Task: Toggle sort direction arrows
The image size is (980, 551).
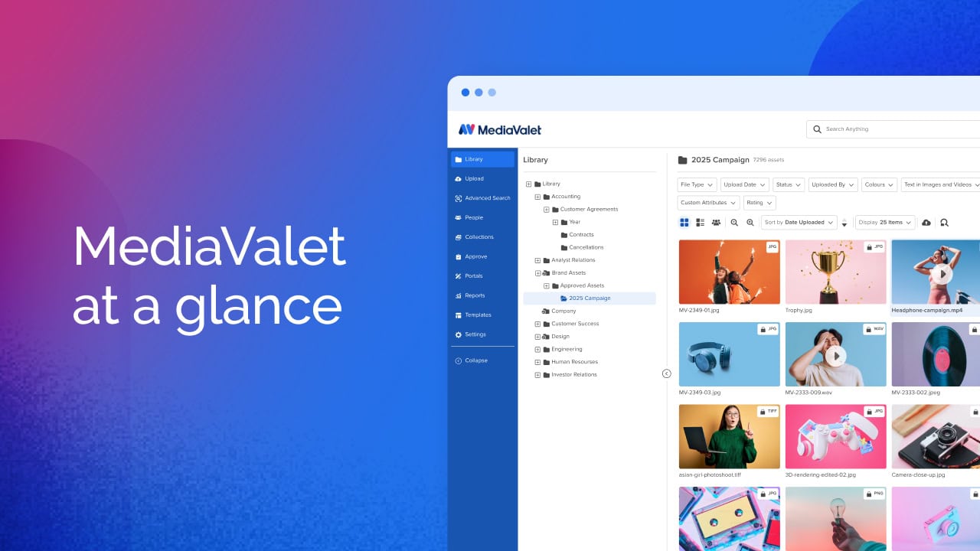Action: point(844,223)
